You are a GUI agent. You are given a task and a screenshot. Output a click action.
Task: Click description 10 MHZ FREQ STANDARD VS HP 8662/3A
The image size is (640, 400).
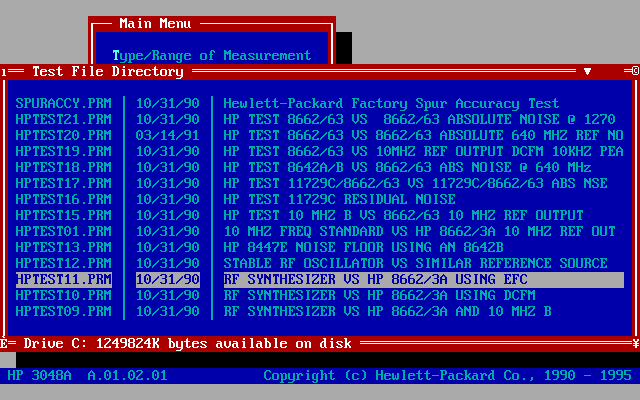(419, 231)
